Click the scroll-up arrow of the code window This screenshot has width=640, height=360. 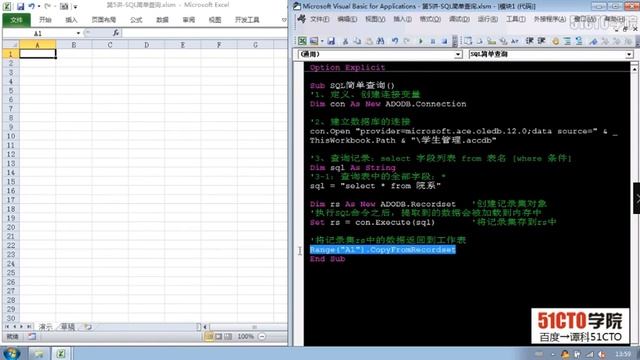click(634, 69)
